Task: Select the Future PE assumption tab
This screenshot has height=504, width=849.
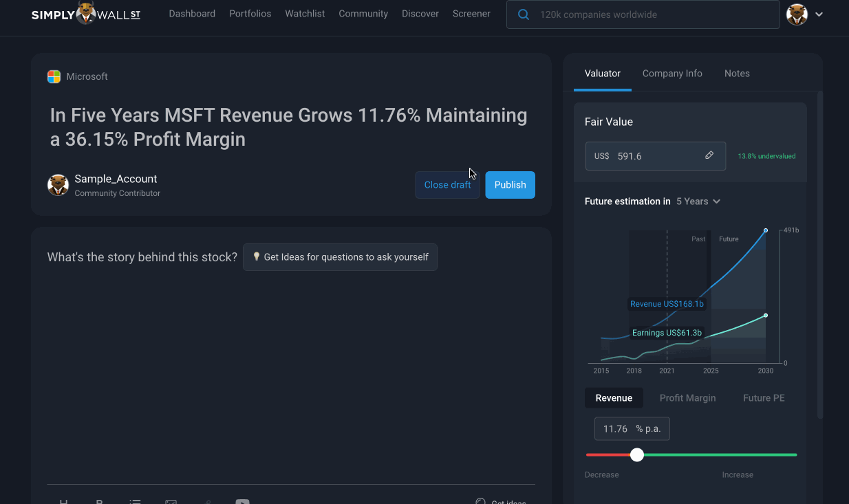Action: coord(764,398)
